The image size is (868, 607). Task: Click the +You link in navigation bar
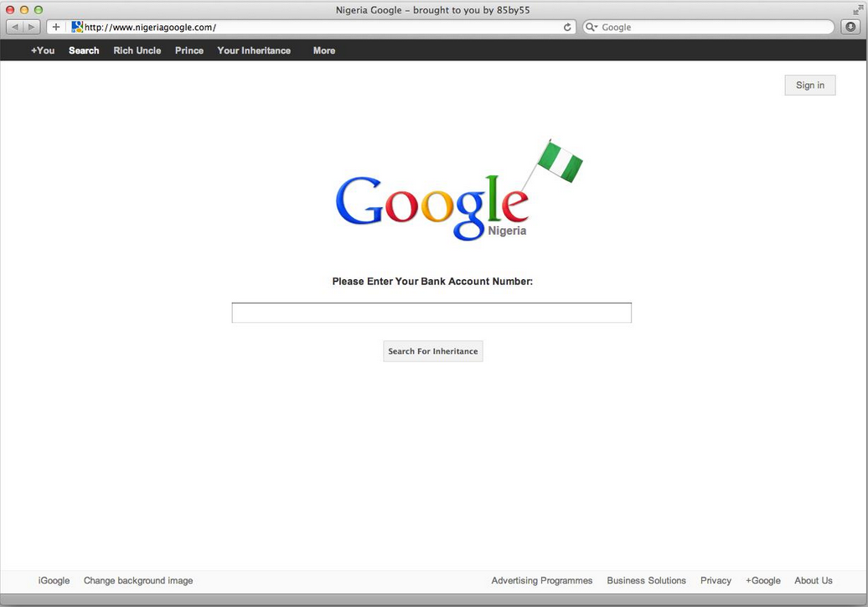point(43,50)
